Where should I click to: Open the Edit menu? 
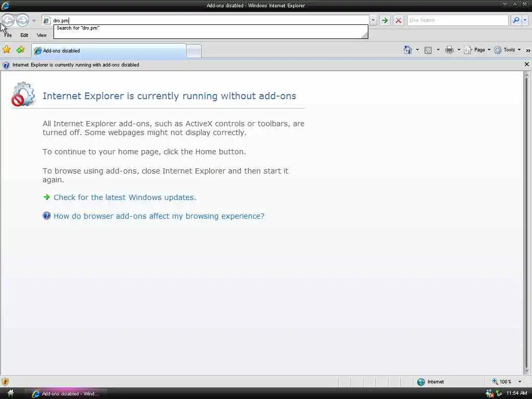coord(24,35)
